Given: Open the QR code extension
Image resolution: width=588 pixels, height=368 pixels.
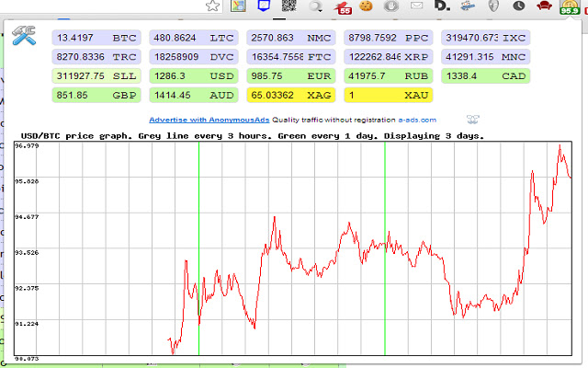Looking at the screenshot, I should point(288,6).
